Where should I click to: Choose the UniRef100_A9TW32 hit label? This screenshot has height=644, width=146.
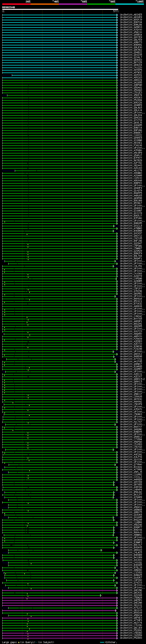click(x=131, y=72)
